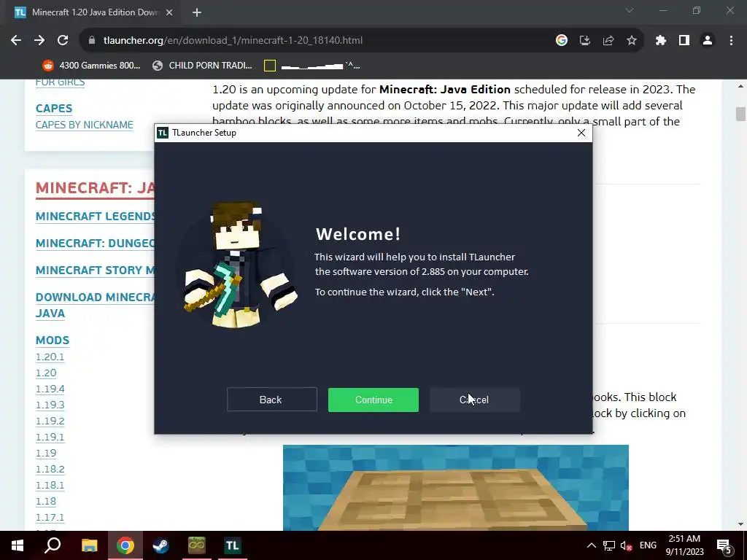
Task: Open the Windows Start menu
Action: (x=18, y=545)
